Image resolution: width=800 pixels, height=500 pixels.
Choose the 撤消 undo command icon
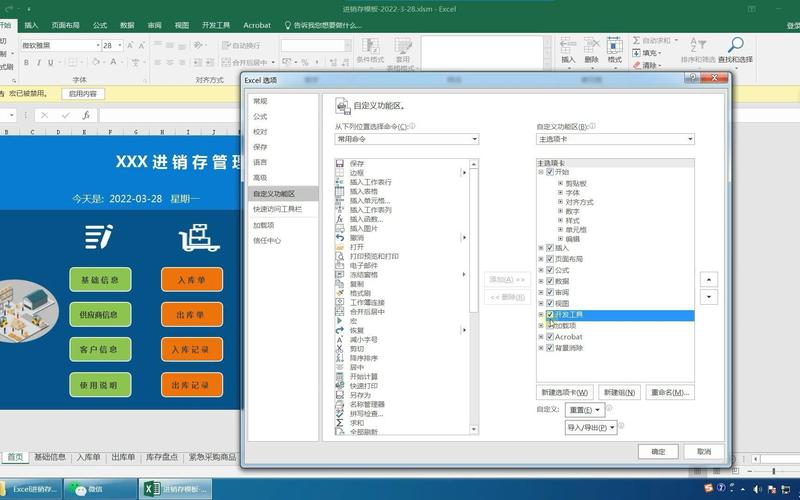[x=339, y=238]
